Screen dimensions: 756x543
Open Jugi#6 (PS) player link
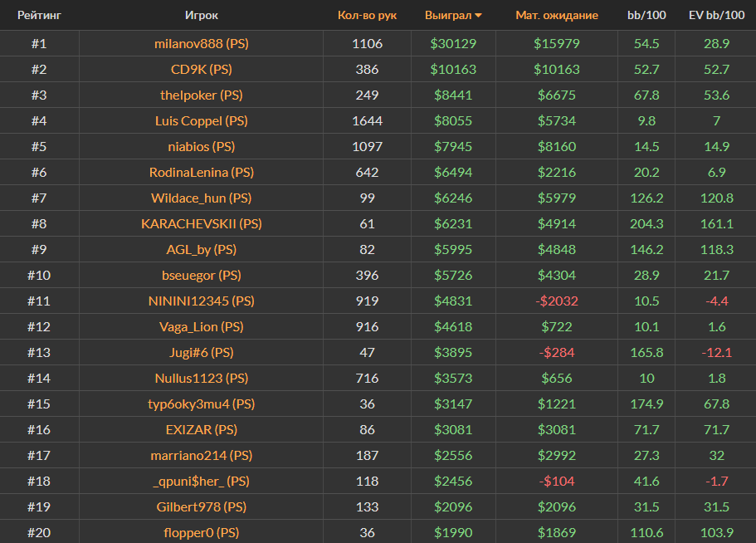click(x=201, y=352)
